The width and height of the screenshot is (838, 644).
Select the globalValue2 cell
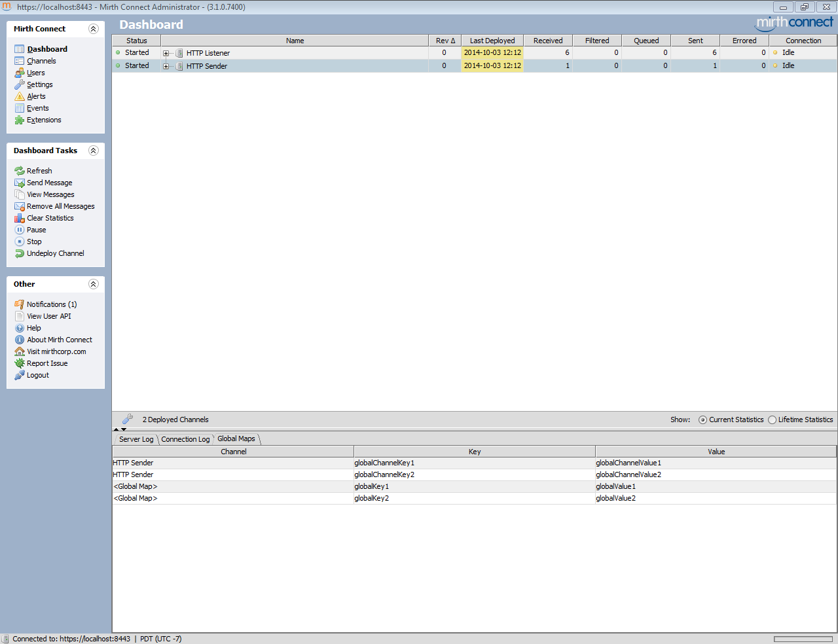coord(716,498)
